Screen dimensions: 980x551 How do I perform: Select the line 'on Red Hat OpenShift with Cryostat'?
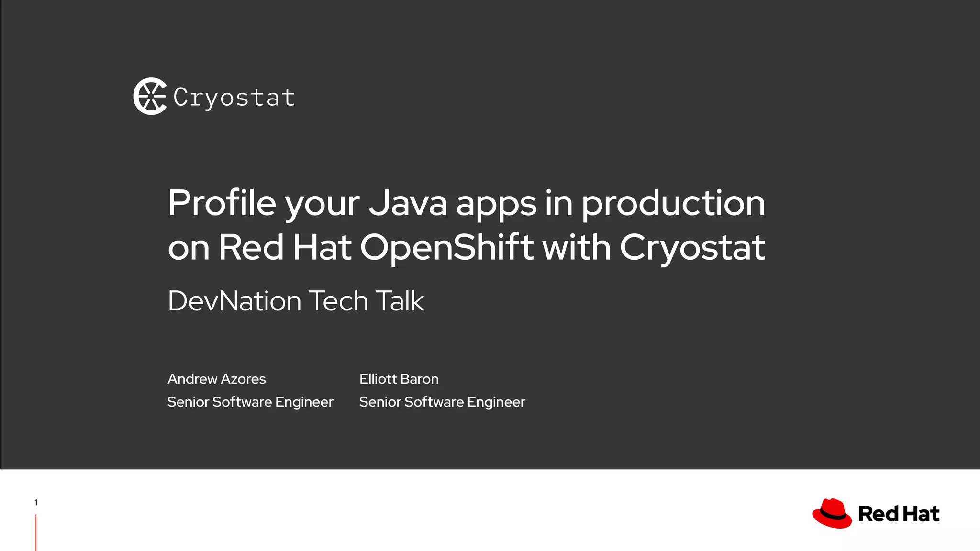[466, 247]
